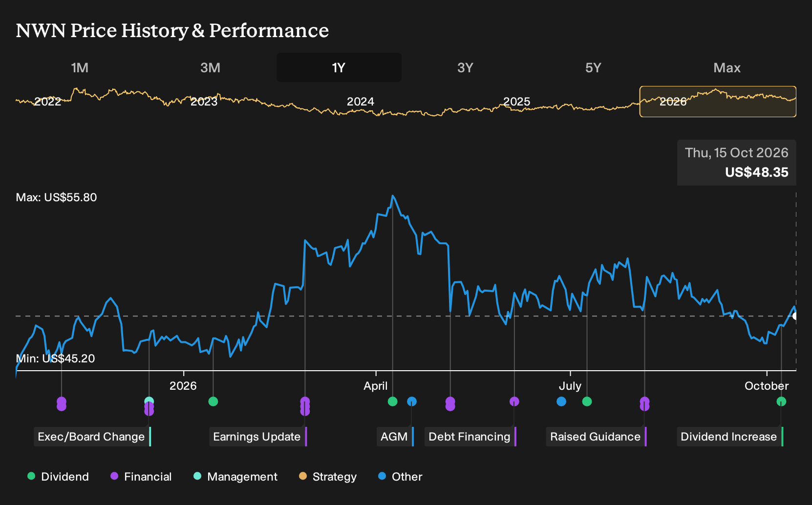Click the October axis label
This screenshot has width=812, height=505.
click(767, 386)
